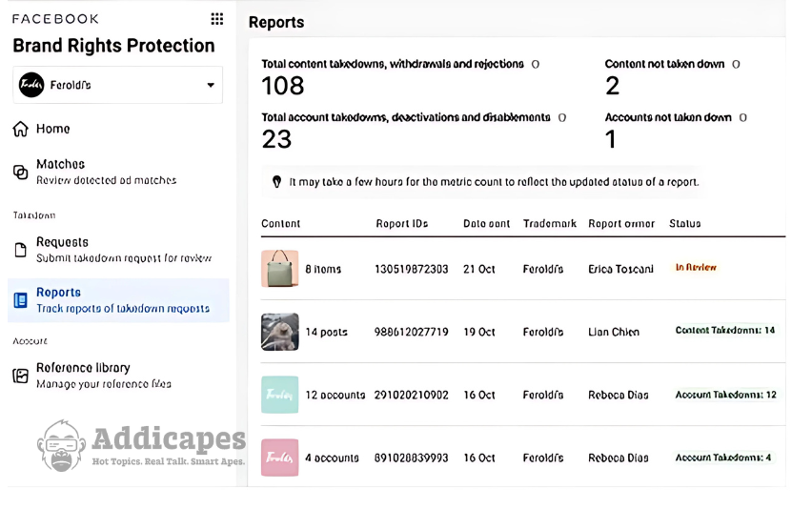812x509 pixels.
Task: Click the Reference library icon
Action: click(21, 376)
